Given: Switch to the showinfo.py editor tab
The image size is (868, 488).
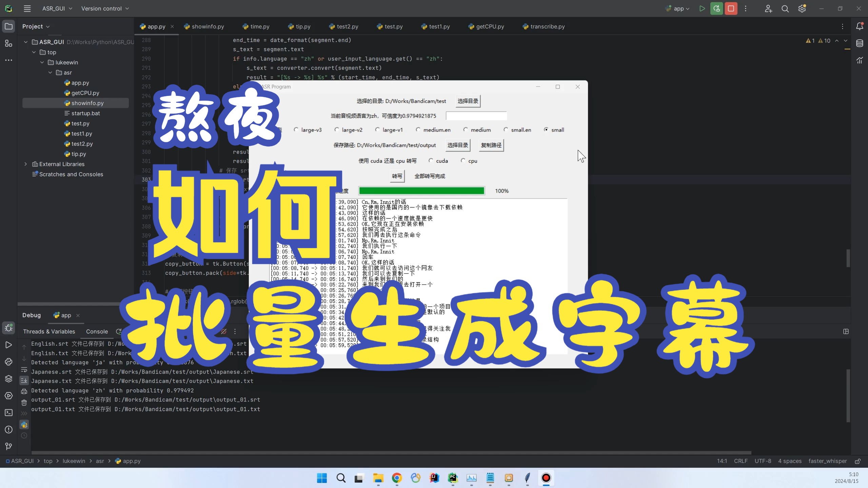Looking at the screenshot, I should [204, 26].
